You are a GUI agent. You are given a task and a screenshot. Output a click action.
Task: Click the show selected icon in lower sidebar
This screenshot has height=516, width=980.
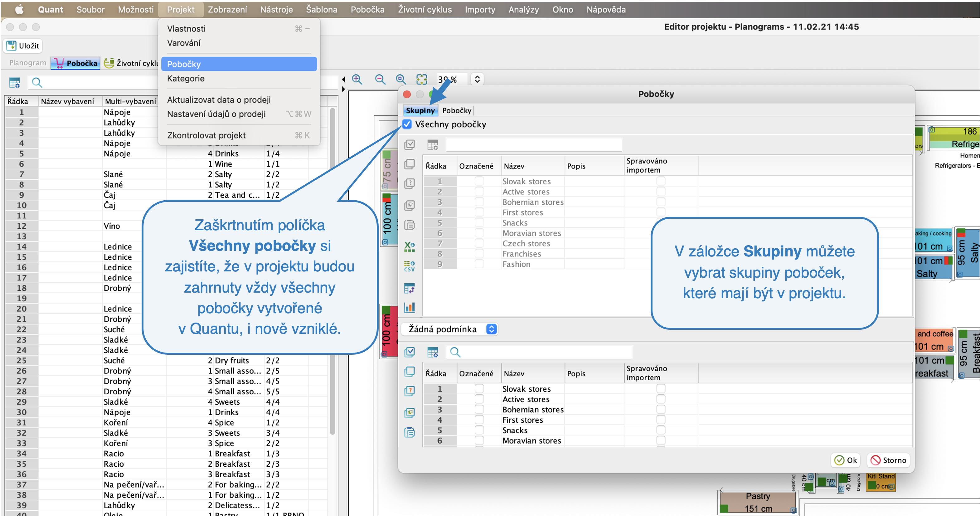pyautogui.click(x=409, y=412)
